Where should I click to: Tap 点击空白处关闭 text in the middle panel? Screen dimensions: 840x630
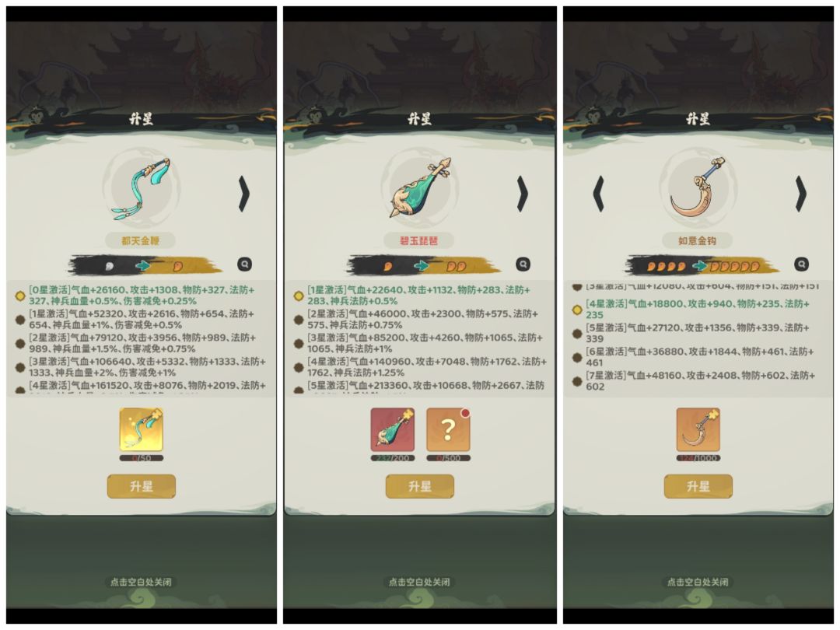point(419,582)
